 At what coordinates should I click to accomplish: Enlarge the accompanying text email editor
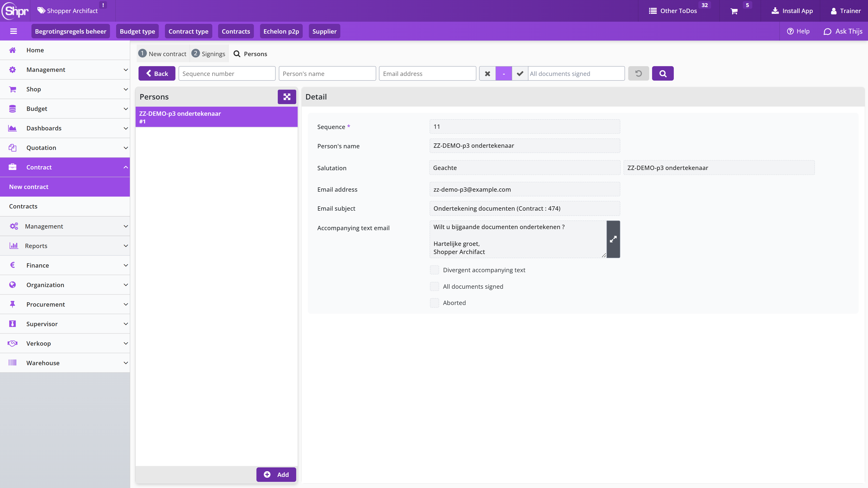pos(613,239)
